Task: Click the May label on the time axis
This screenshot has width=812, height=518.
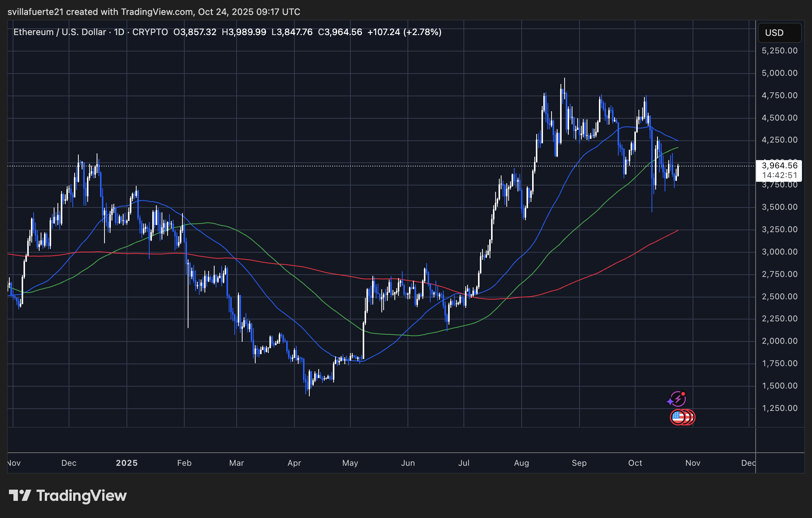Action: (x=350, y=463)
